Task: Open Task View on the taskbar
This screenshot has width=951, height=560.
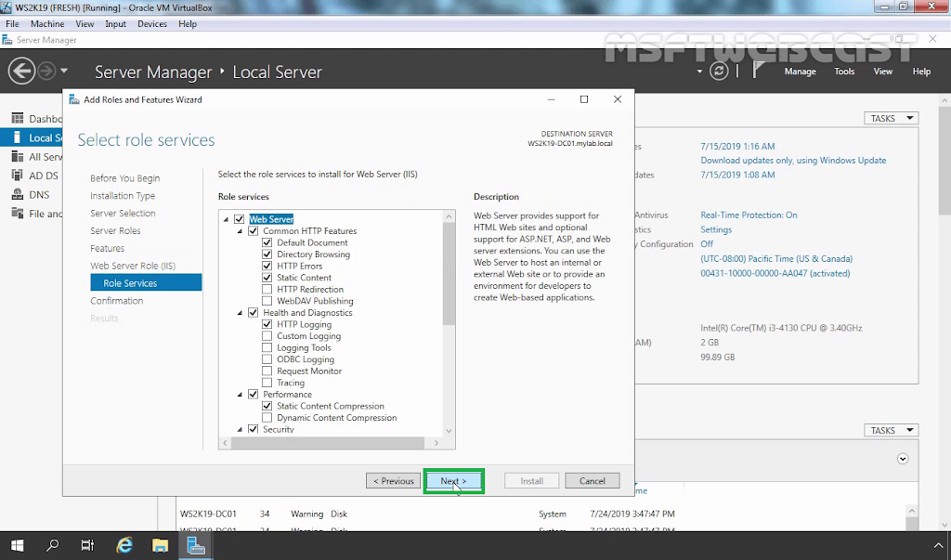Action: click(x=87, y=545)
